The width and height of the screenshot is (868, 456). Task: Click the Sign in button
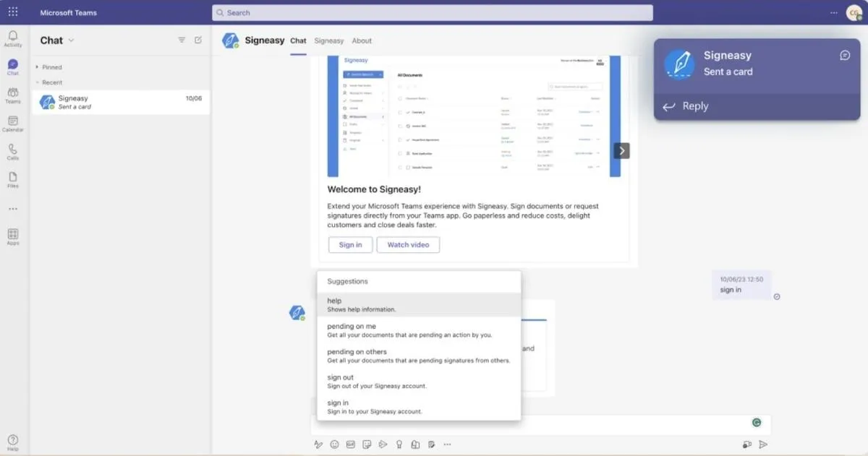point(350,245)
